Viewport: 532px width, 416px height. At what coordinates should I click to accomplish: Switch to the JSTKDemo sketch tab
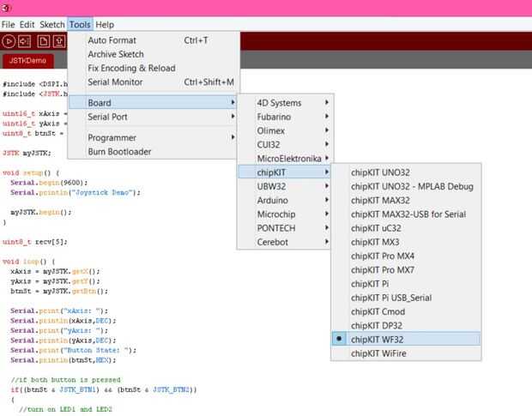click(x=27, y=61)
